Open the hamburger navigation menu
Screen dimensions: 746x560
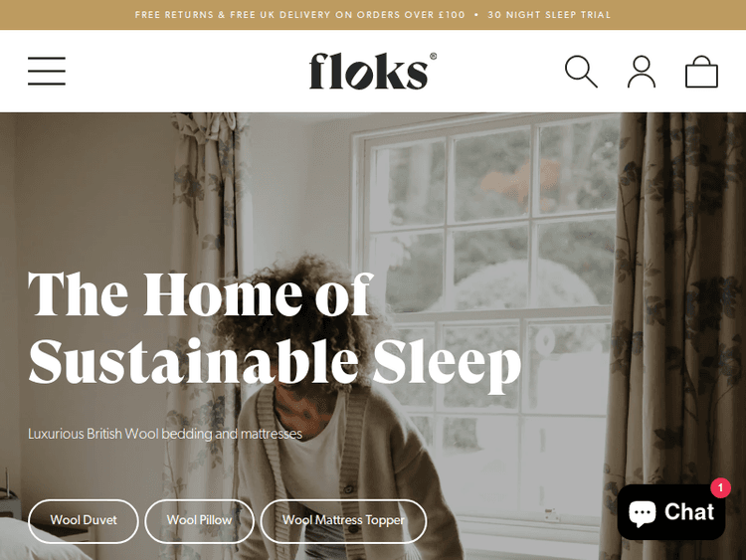[x=47, y=71]
